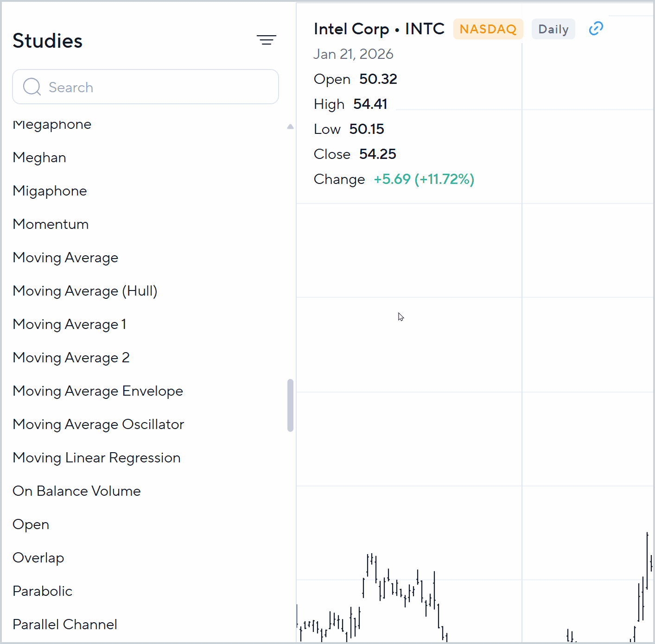Select the Overlap study
The image size is (655, 644).
[38, 558]
